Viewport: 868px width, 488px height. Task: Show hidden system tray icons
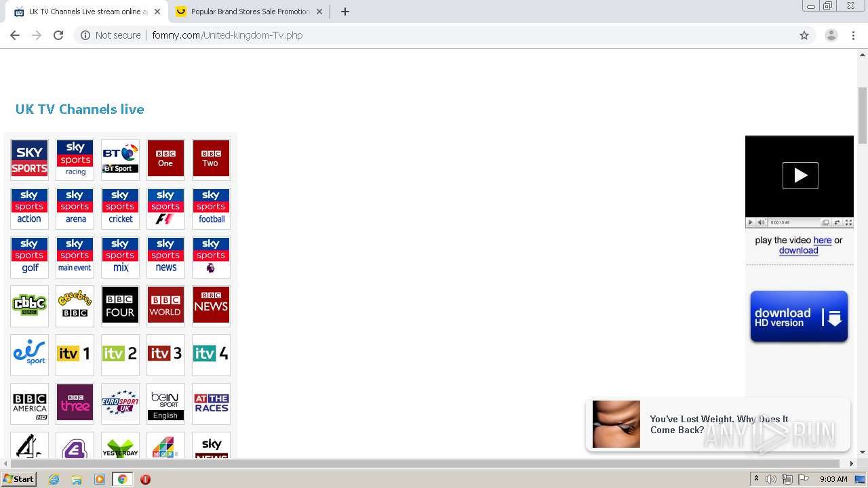tap(756, 479)
